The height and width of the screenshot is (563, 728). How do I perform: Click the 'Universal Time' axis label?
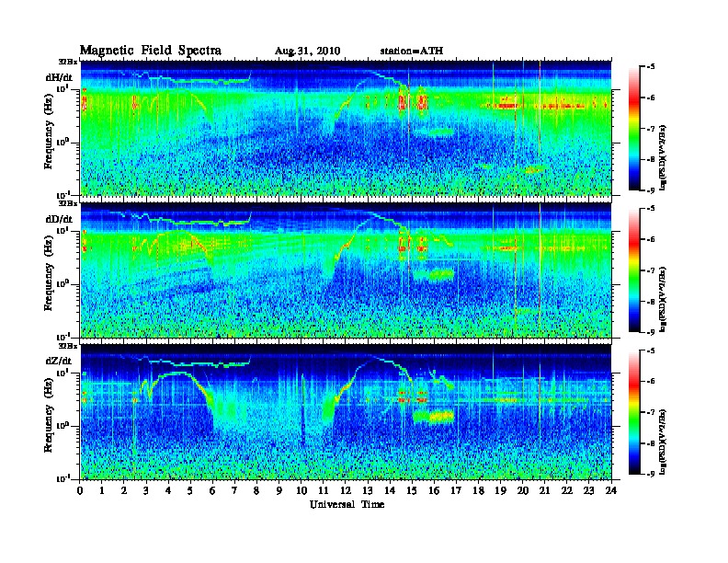[x=347, y=504]
